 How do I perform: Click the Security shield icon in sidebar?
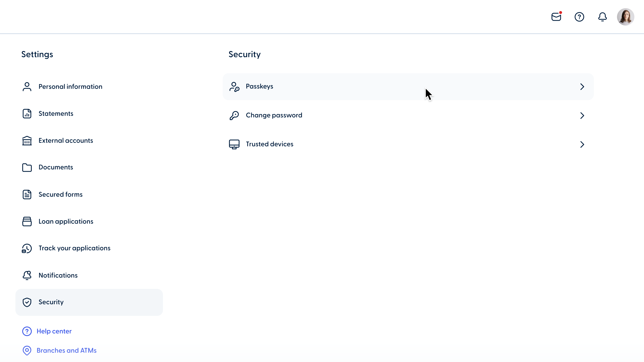pos(27,302)
